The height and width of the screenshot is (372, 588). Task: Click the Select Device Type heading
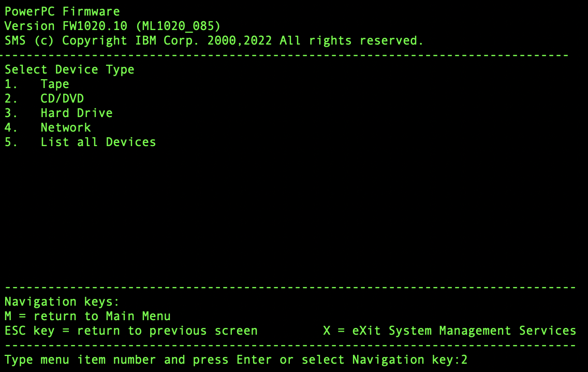pyautogui.click(x=69, y=69)
